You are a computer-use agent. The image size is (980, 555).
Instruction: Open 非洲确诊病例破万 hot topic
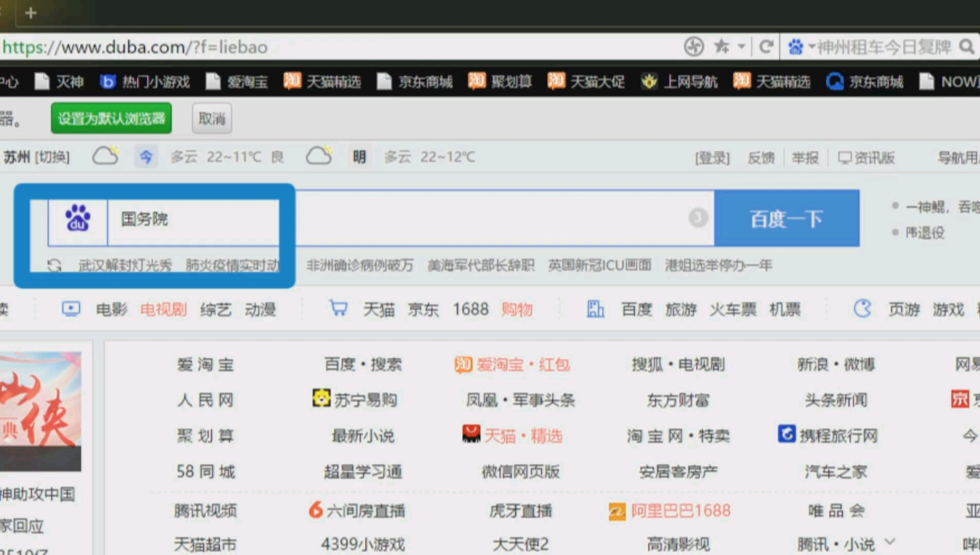[360, 265]
